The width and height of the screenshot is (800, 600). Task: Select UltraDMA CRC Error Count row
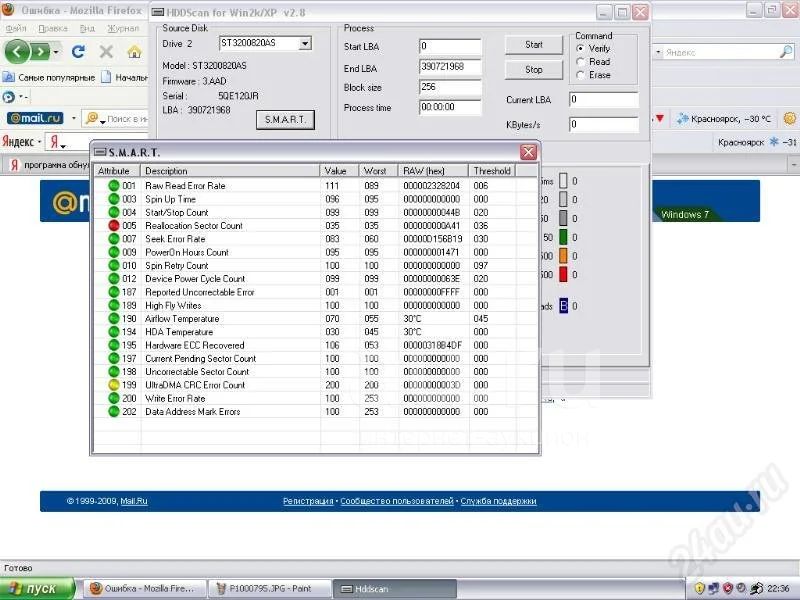(x=315, y=385)
